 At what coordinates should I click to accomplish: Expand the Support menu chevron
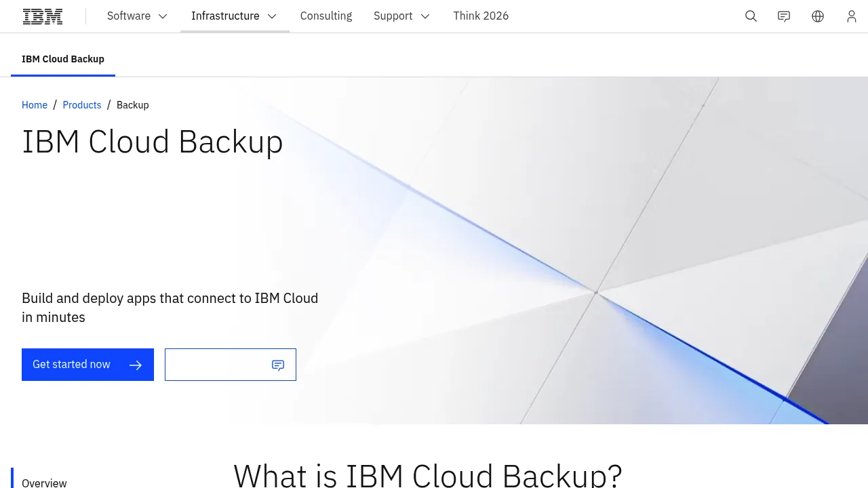coord(425,16)
